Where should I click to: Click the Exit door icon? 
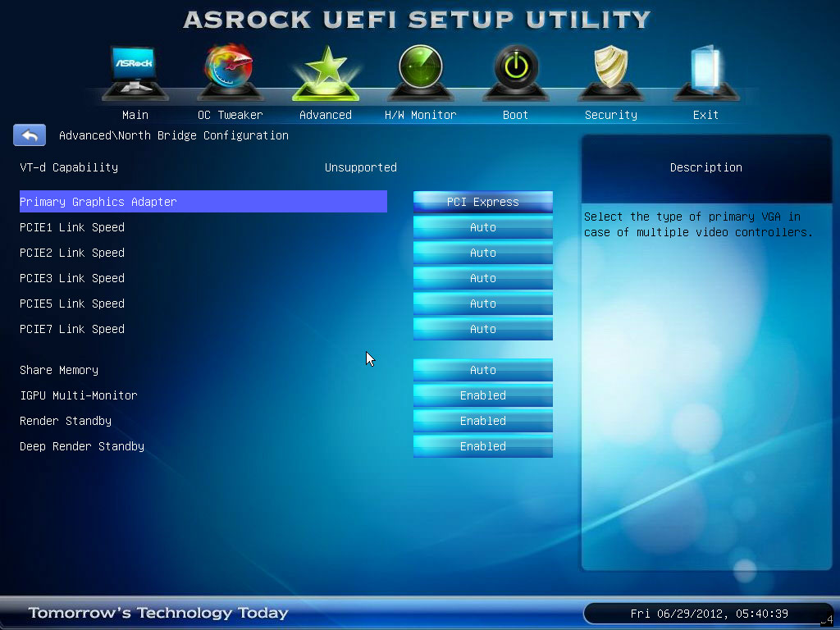point(705,73)
